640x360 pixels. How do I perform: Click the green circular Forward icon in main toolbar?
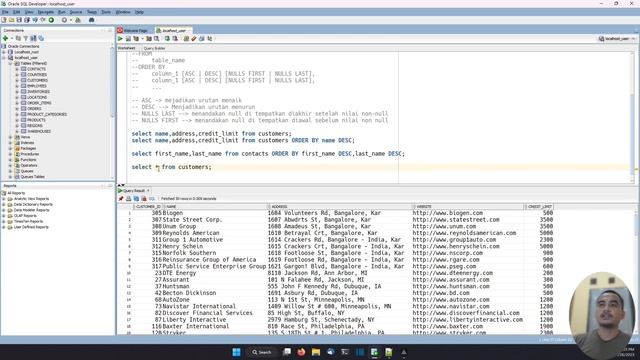coord(51,20)
